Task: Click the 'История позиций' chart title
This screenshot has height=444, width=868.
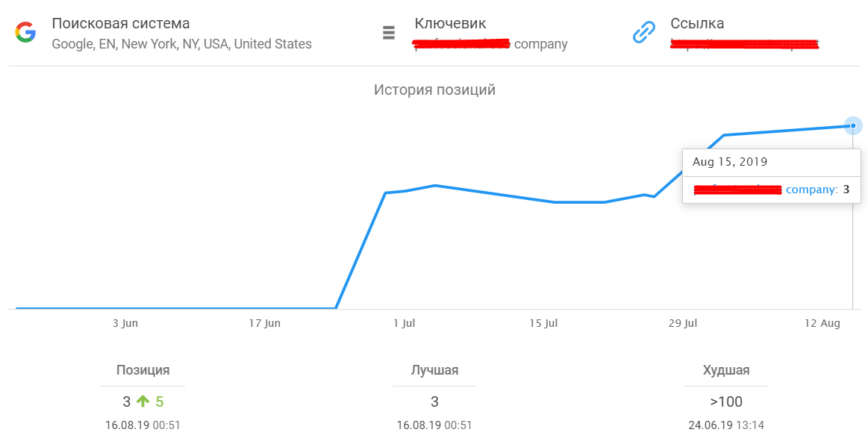Action: coord(434,90)
